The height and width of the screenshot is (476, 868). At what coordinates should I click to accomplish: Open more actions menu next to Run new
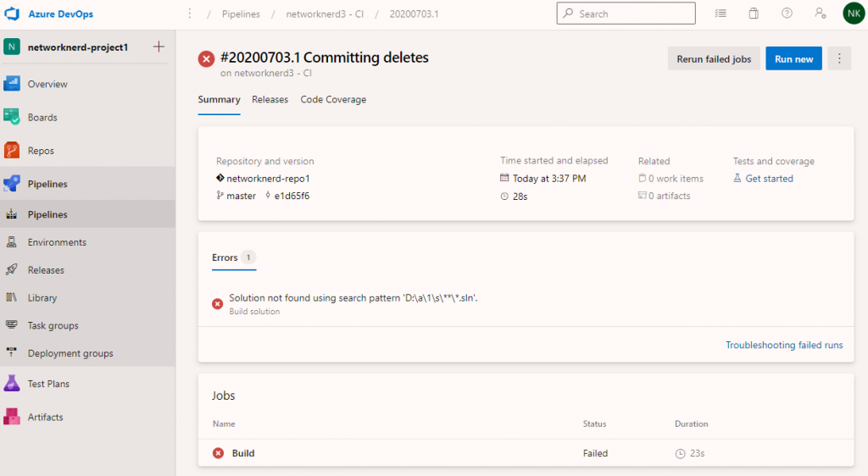(839, 58)
